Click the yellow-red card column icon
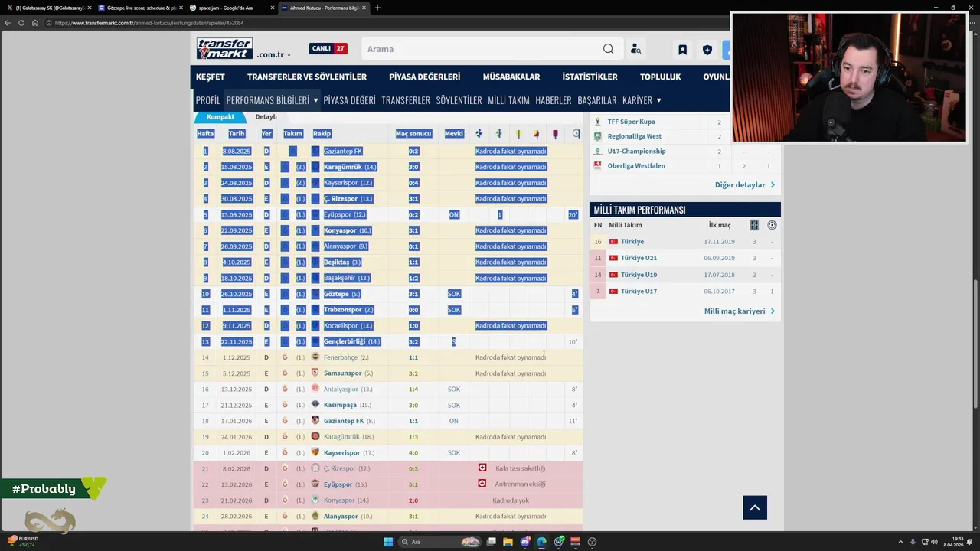 [x=536, y=134]
